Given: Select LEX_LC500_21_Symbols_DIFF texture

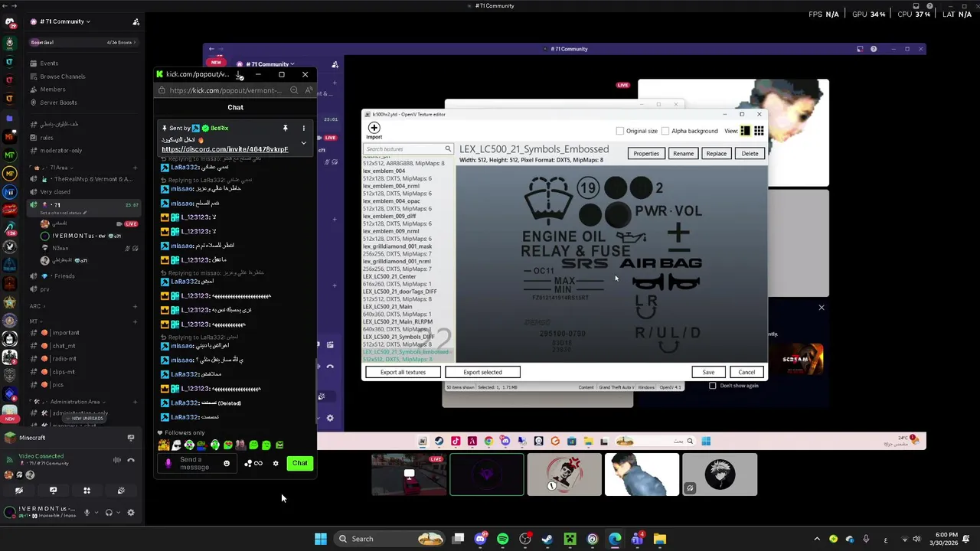Looking at the screenshot, I should pos(398,337).
